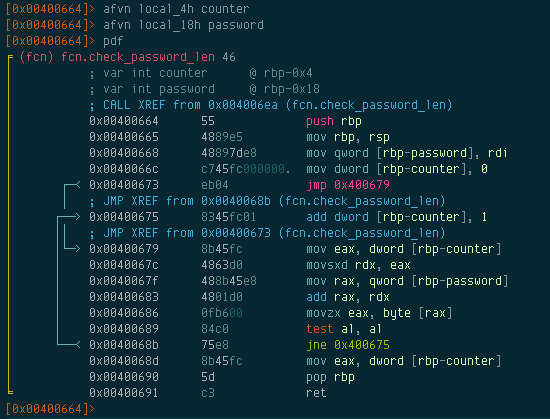Click the movsxd rdx, eax instruction
Screen dimensions: 550x419
click(x=358, y=265)
